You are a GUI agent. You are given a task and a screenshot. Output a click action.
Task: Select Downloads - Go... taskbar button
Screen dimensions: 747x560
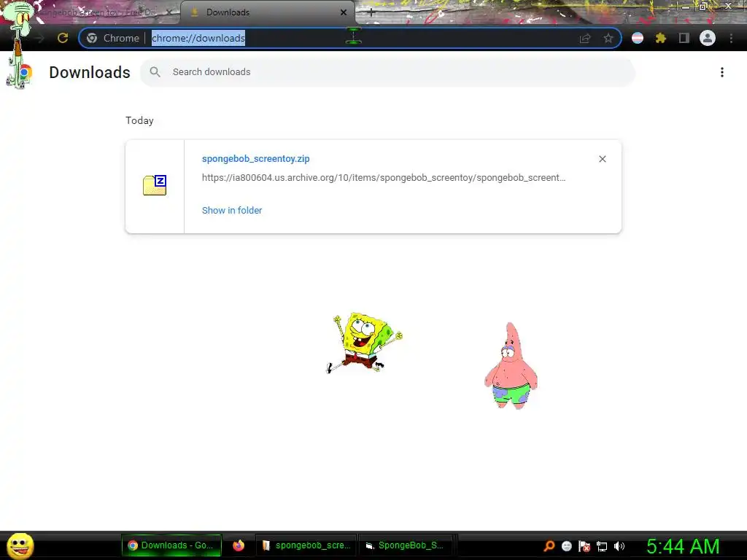pos(171,545)
